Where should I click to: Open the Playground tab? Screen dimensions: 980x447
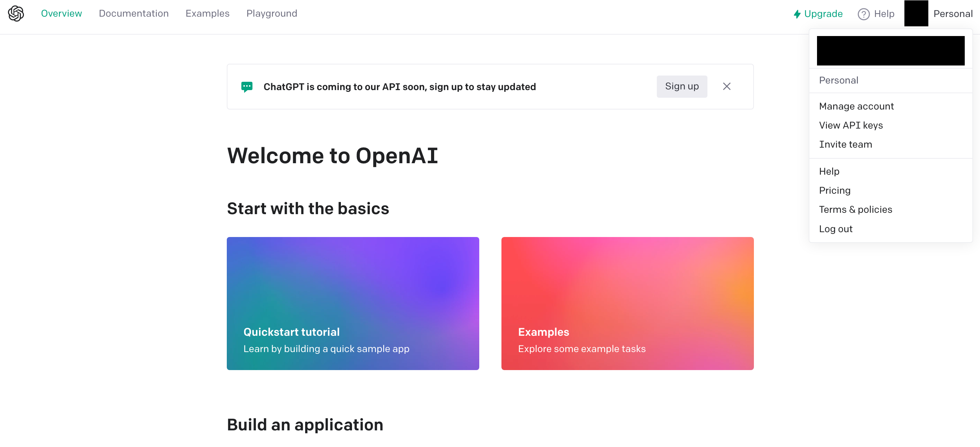pos(272,13)
